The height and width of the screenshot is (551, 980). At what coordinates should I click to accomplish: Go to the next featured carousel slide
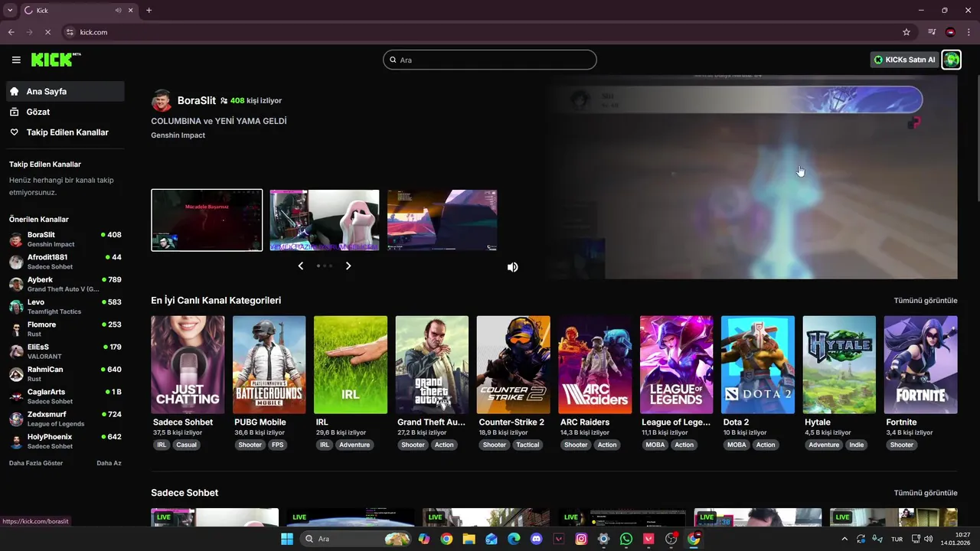(x=348, y=266)
